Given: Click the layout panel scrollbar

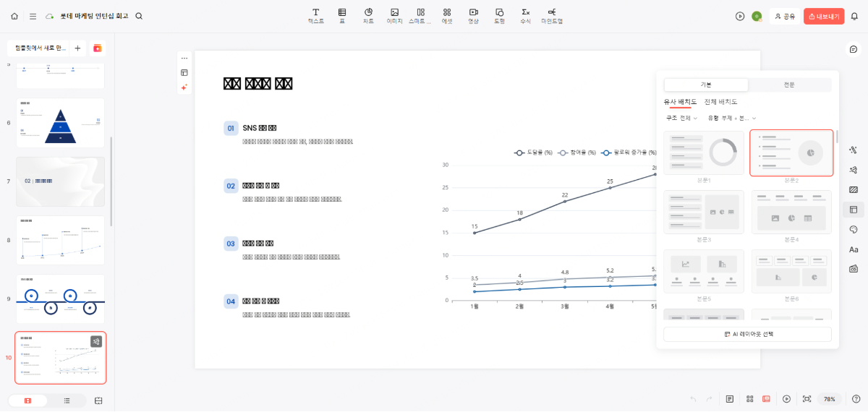Looking at the screenshot, I should pyautogui.click(x=837, y=137).
